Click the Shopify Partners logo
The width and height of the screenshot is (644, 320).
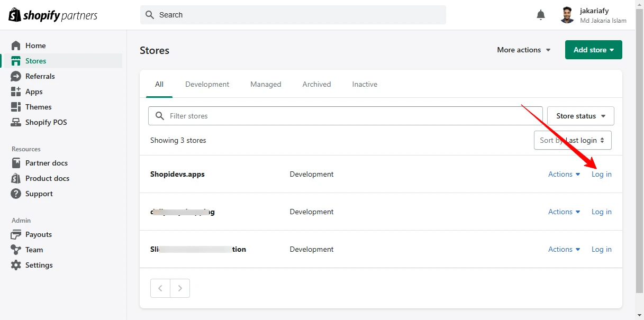(x=53, y=15)
